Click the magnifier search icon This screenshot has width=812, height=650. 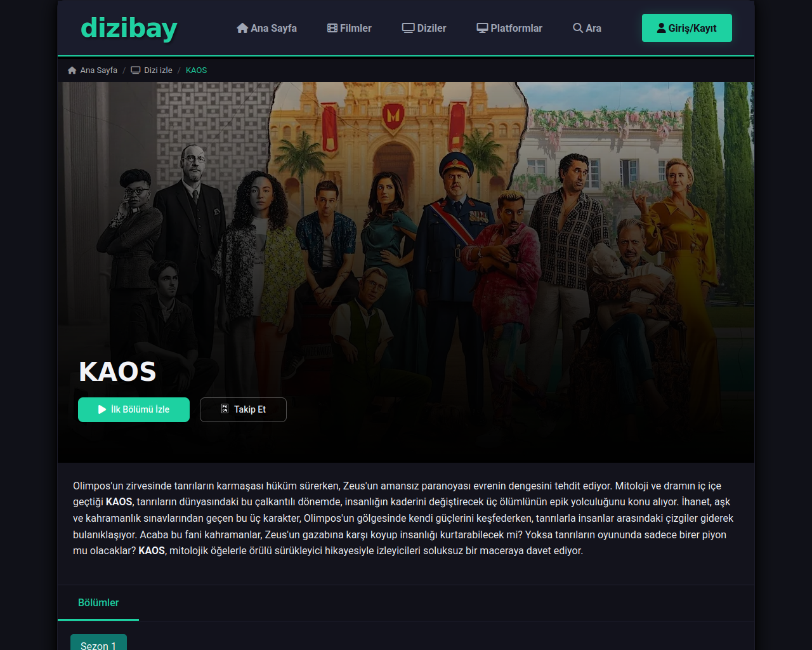(x=578, y=28)
